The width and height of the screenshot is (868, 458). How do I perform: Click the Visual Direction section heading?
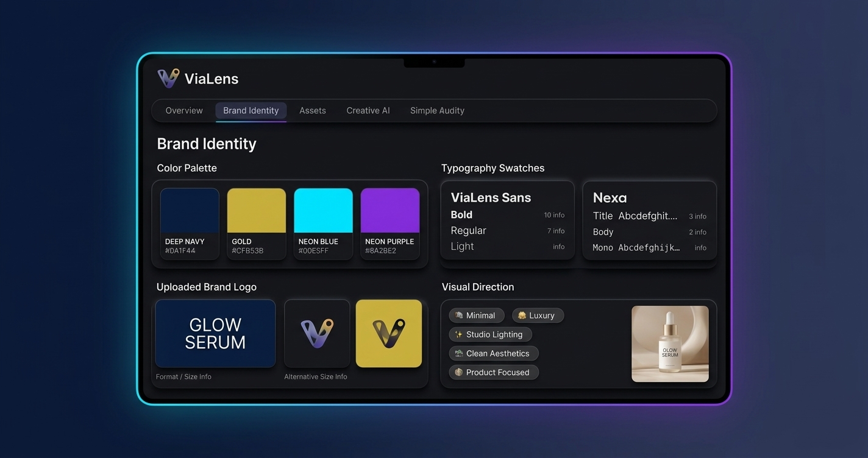(x=478, y=287)
